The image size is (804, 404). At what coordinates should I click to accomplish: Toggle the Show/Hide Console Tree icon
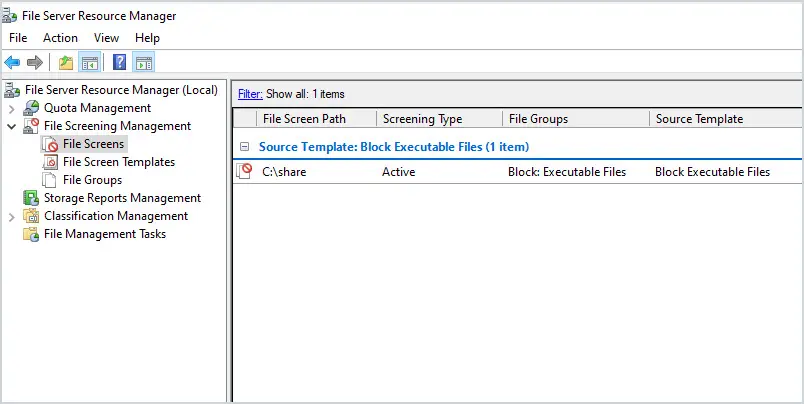[x=90, y=63]
